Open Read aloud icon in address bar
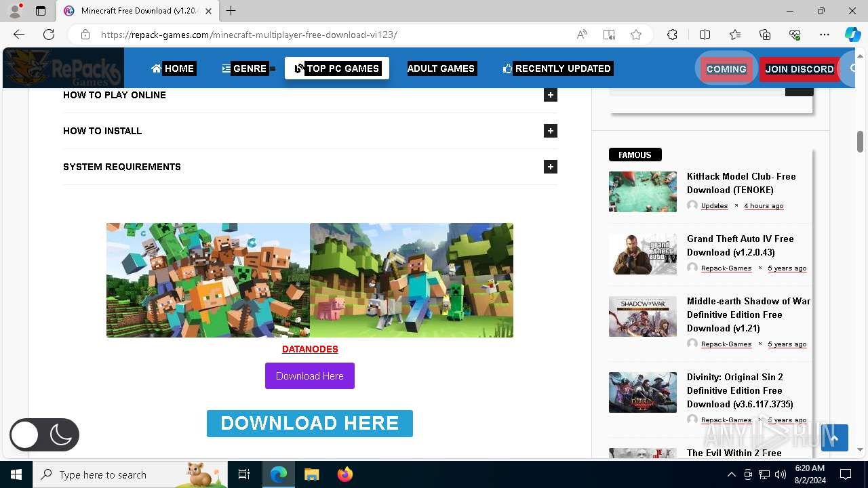Viewport: 868px width, 488px height. 582,35
